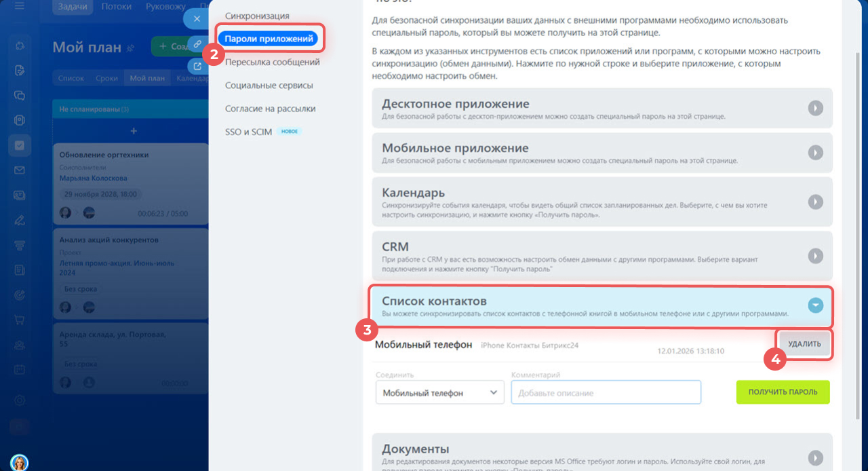Expand the Календарь section arrow
Screen dimensions: 868x471
[x=815, y=202]
